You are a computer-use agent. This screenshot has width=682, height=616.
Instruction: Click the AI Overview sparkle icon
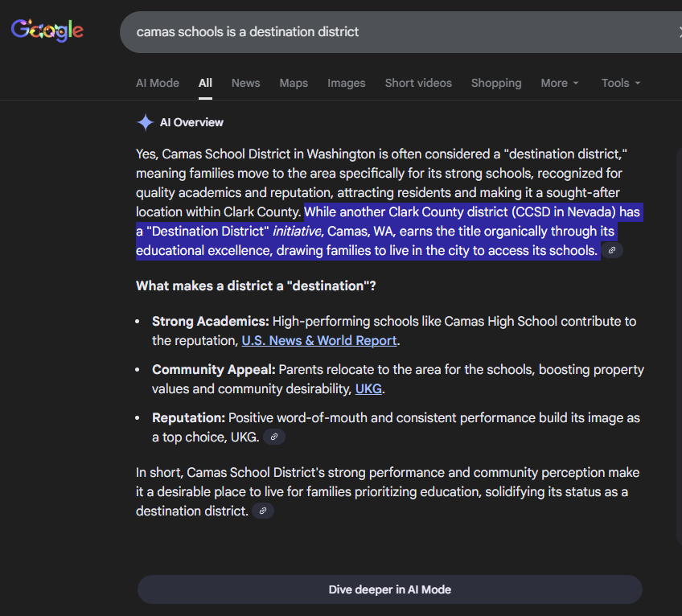[x=146, y=122]
